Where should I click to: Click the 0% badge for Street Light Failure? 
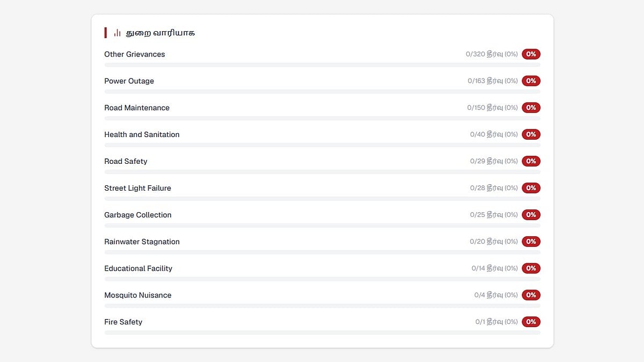point(531,188)
